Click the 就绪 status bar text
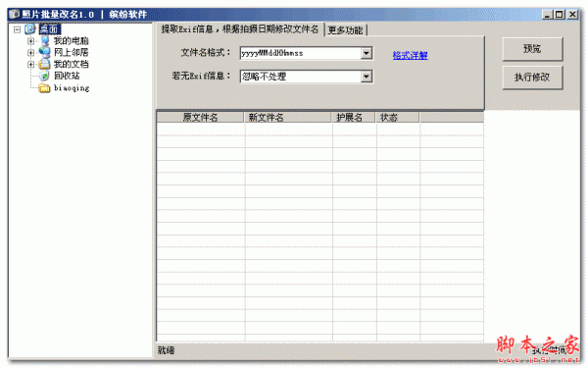588x368 pixels. coord(166,350)
